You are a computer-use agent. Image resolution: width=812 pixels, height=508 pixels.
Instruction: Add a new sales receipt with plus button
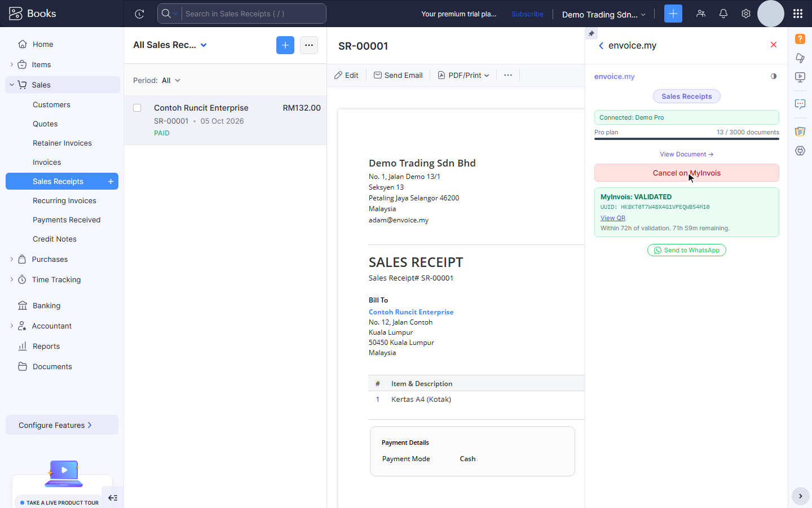pos(285,45)
